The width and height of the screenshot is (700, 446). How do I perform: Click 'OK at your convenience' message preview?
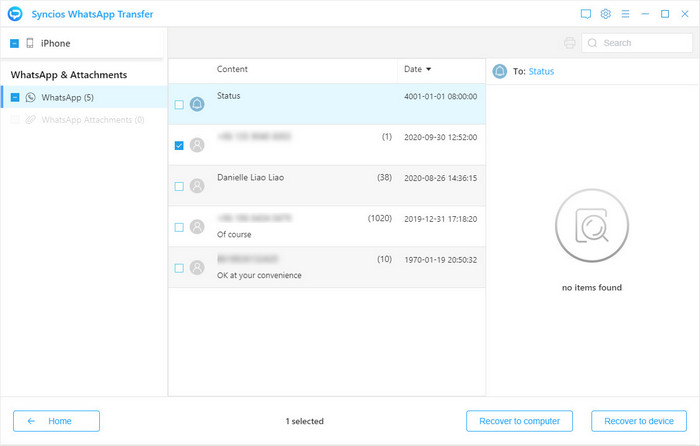(259, 275)
